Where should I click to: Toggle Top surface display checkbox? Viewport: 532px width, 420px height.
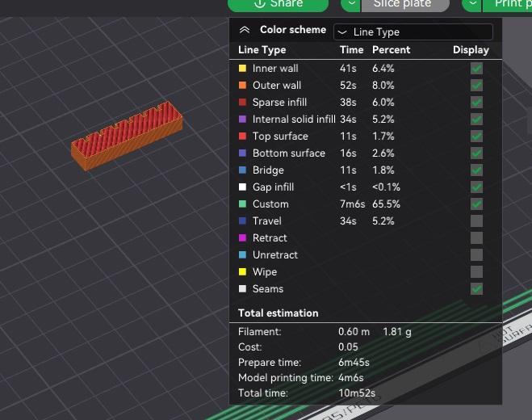476,136
